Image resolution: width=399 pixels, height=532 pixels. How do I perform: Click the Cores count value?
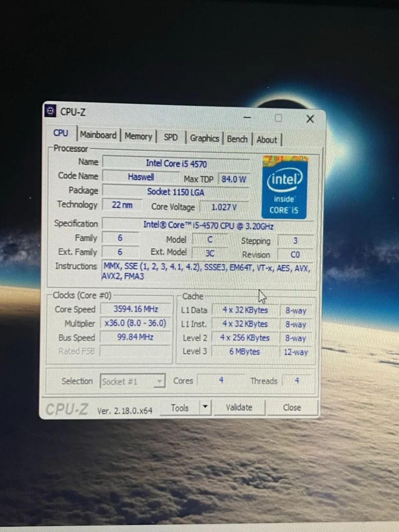(x=221, y=380)
